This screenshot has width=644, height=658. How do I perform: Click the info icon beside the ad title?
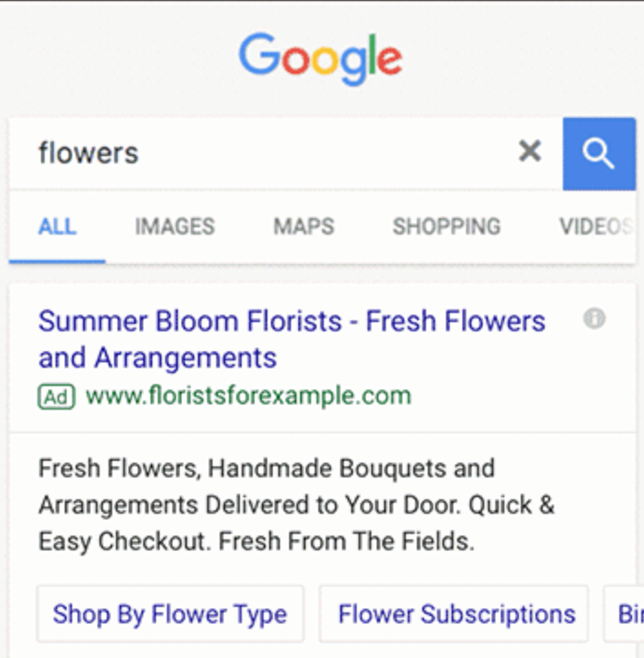(595, 319)
